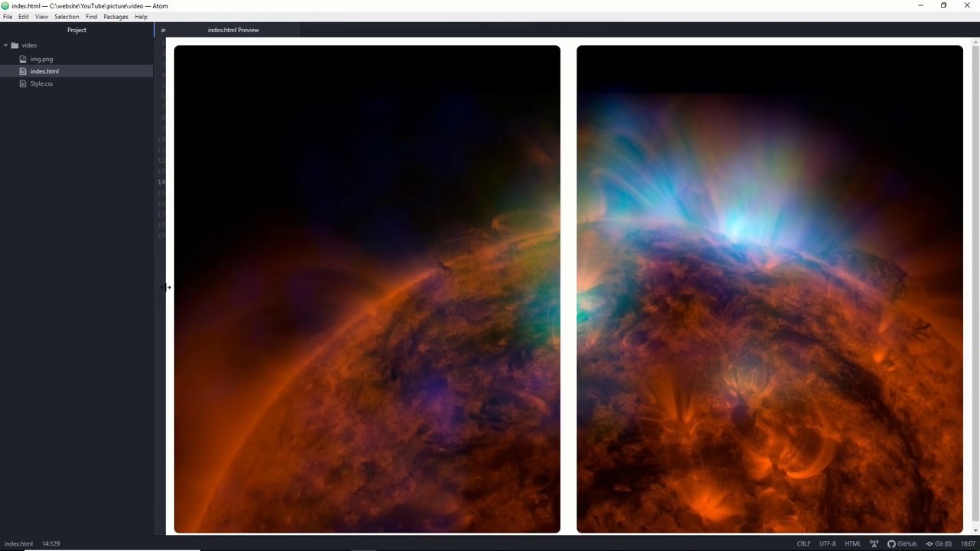The height and width of the screenshot is (551, 980).
Task: Open Style.css from the tree
Action: 41,83
